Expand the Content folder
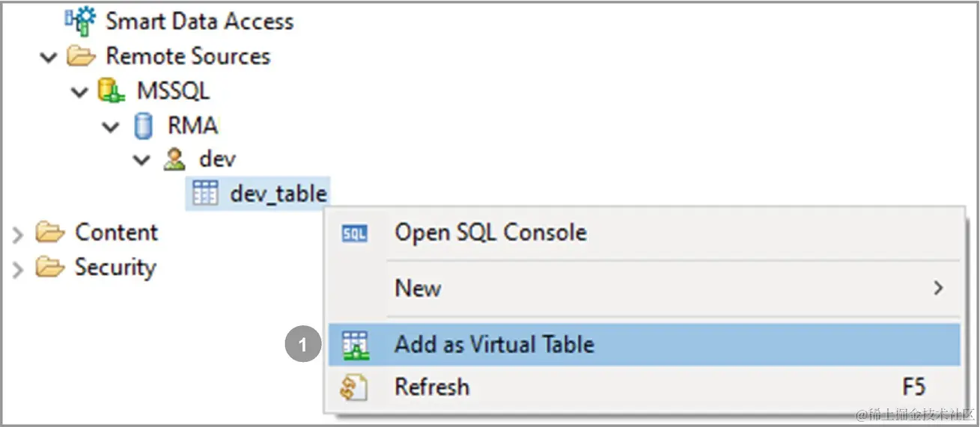Viewport: 980px width, 427px height. (19, 234)
